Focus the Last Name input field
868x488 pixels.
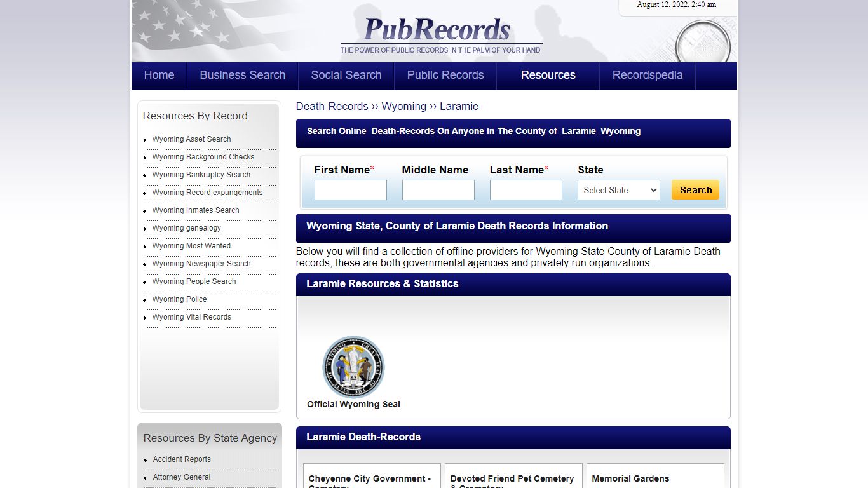[526, 190]
